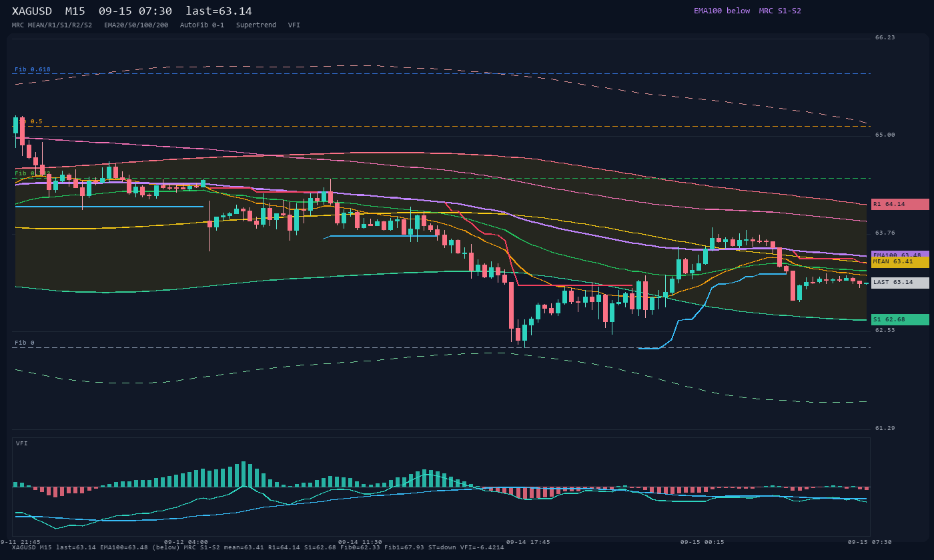Click 'Fib1=67.93' in the bottom status line
This screenshot has width=934, height=560.
[404, 547]
